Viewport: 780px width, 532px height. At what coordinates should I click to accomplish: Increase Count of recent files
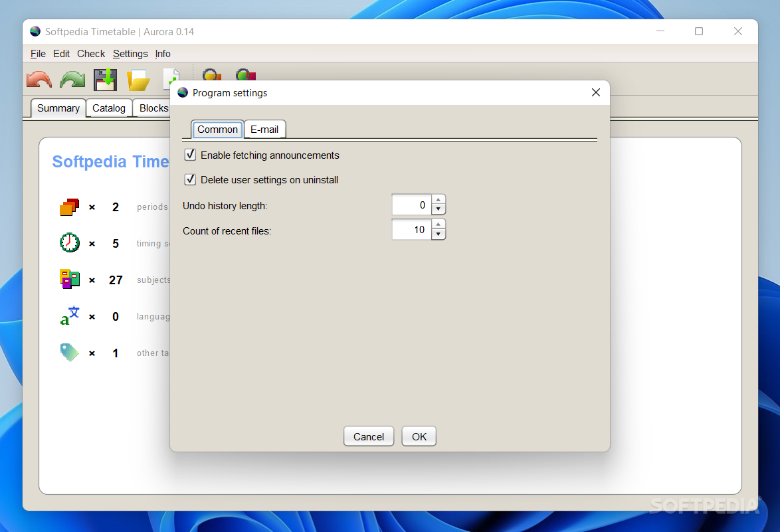pyautogui.click(x=439, y=224)
